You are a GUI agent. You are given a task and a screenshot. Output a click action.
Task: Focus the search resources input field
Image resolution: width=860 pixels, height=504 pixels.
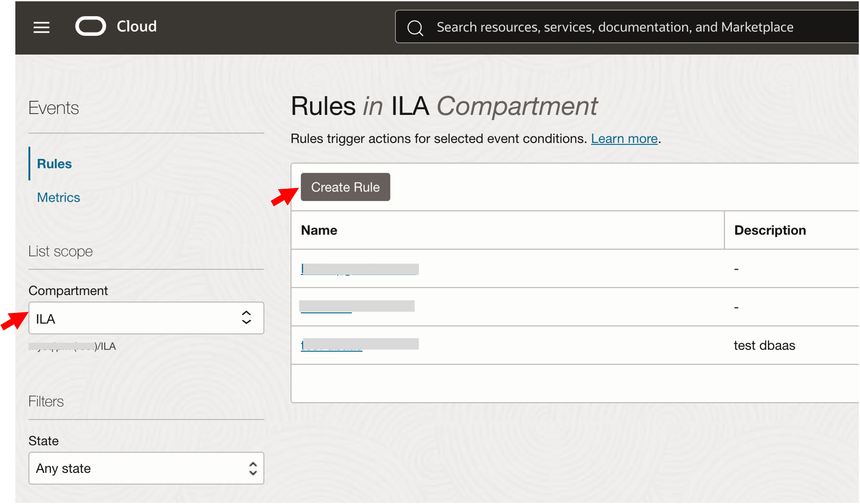pyautogui.click(x=614, y=27)
